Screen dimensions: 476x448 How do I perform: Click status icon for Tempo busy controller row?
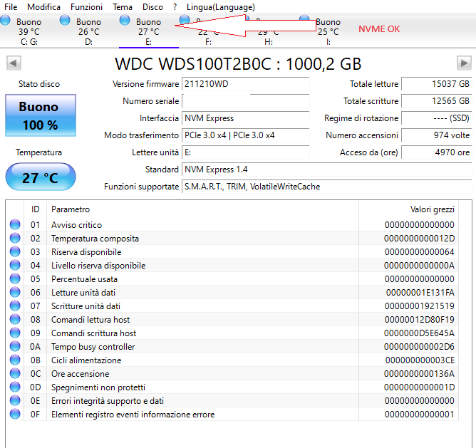[15, 346]
